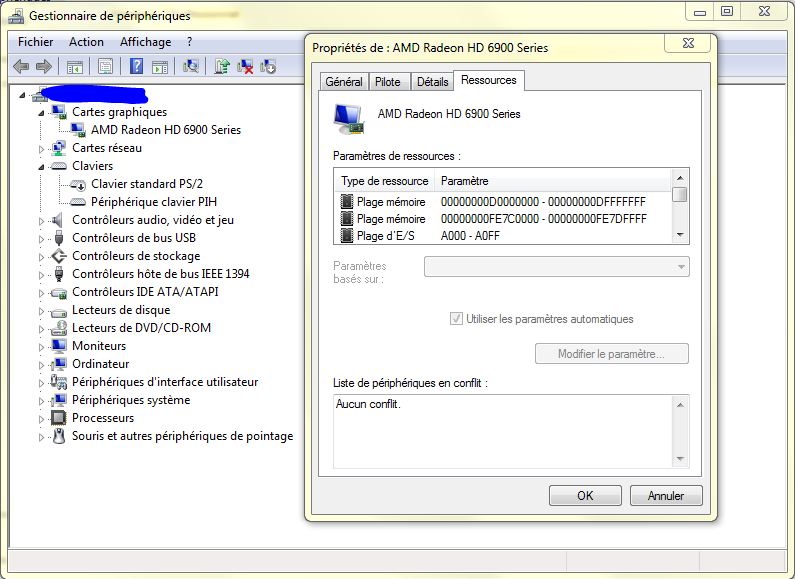
Task: Click the Aucun conflit. text
Action: pos(368,404)
